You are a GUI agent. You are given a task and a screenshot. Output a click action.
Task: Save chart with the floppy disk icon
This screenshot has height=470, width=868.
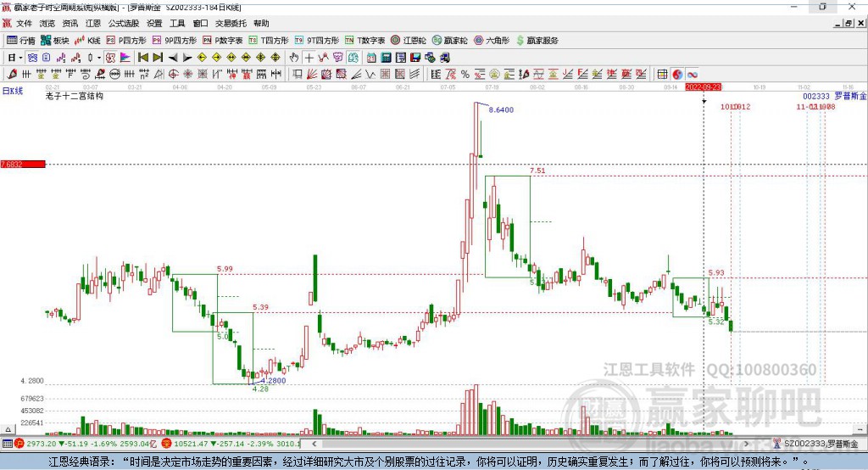click(x=415, y=58)
